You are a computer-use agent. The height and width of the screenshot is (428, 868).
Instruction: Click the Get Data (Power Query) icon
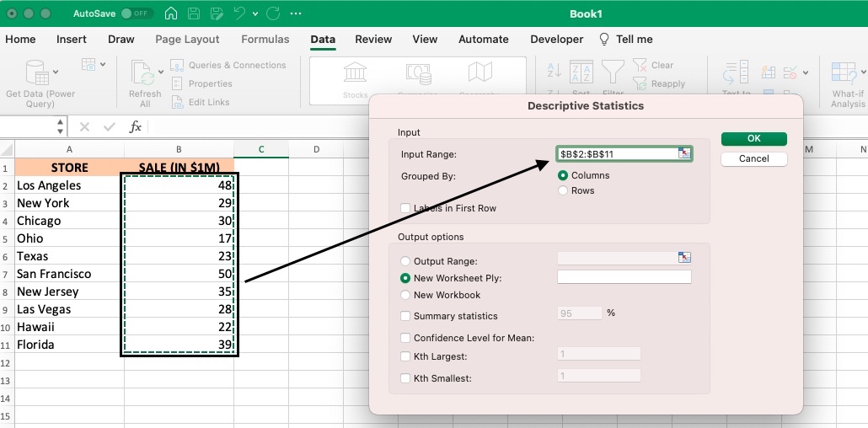tap(37, 72)
